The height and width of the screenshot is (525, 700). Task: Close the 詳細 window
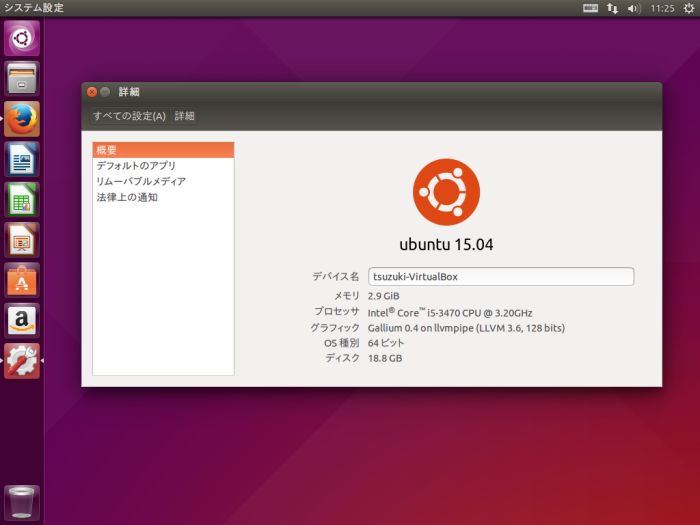coord(92,92)
